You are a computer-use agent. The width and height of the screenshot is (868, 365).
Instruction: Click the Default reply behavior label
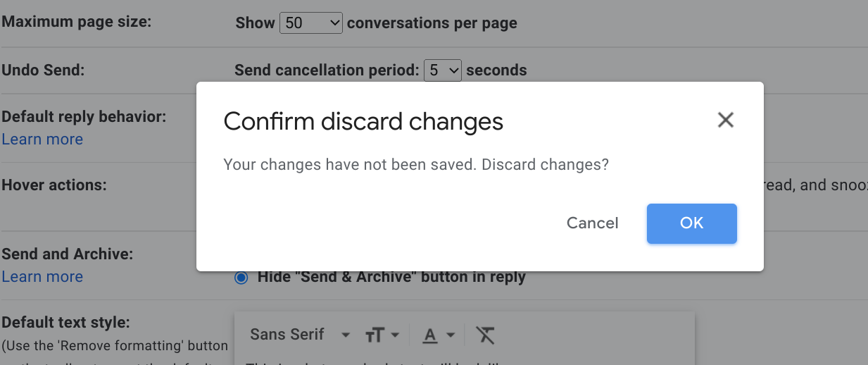[84, 116]
